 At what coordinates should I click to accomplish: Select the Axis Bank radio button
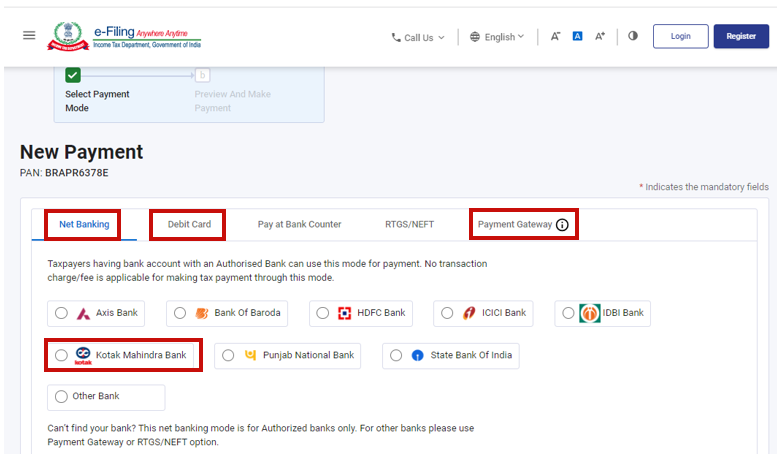[x=62, y=313]
